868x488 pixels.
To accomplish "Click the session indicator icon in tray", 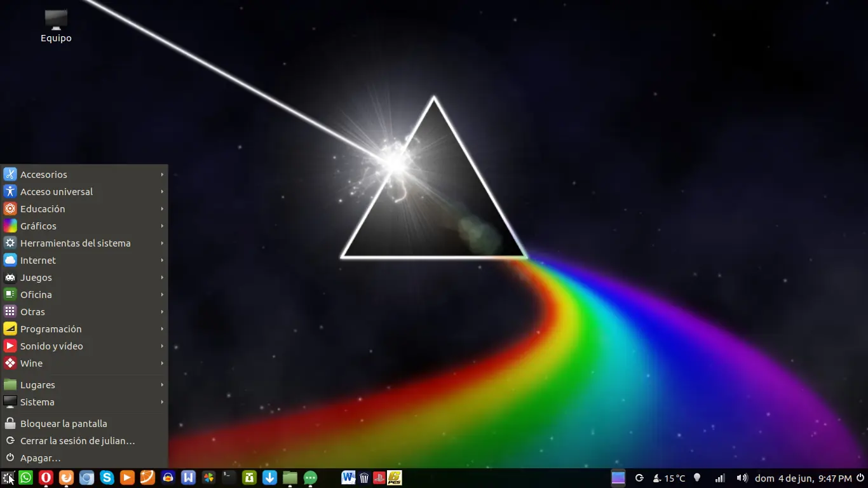I will [639, 478].
